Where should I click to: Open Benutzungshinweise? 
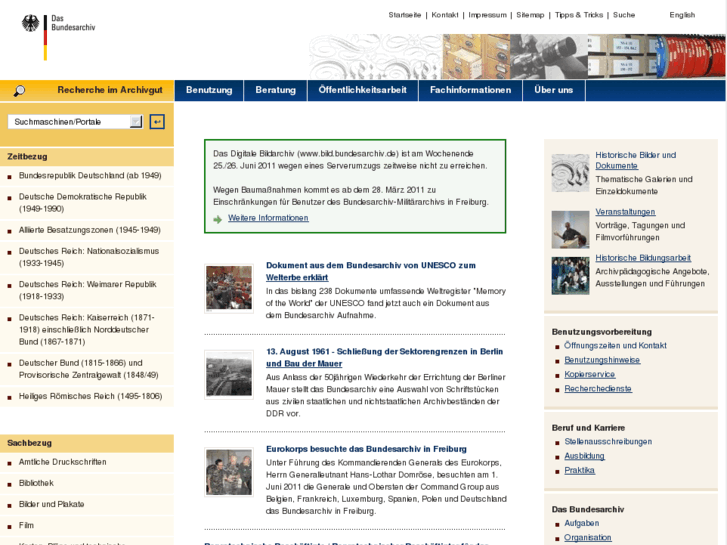(x=602, y=360)
